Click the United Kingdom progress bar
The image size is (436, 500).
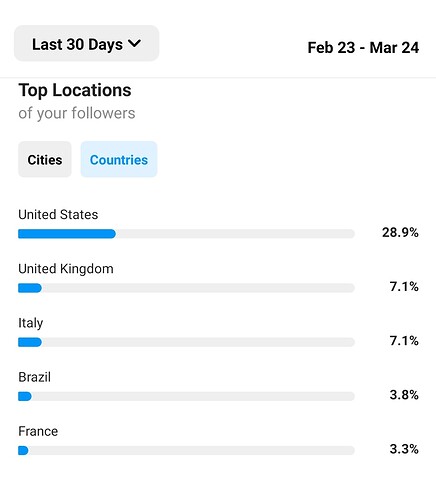point(186,288)
